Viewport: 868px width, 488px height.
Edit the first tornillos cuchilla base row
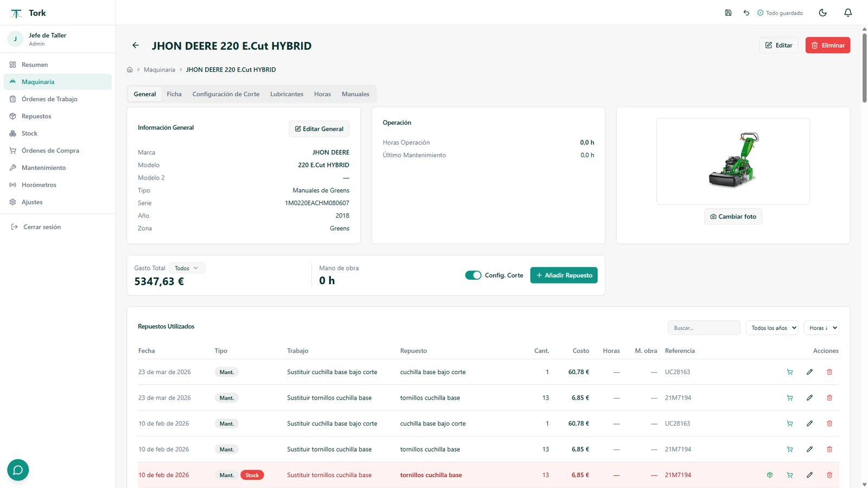click(809, 397)
